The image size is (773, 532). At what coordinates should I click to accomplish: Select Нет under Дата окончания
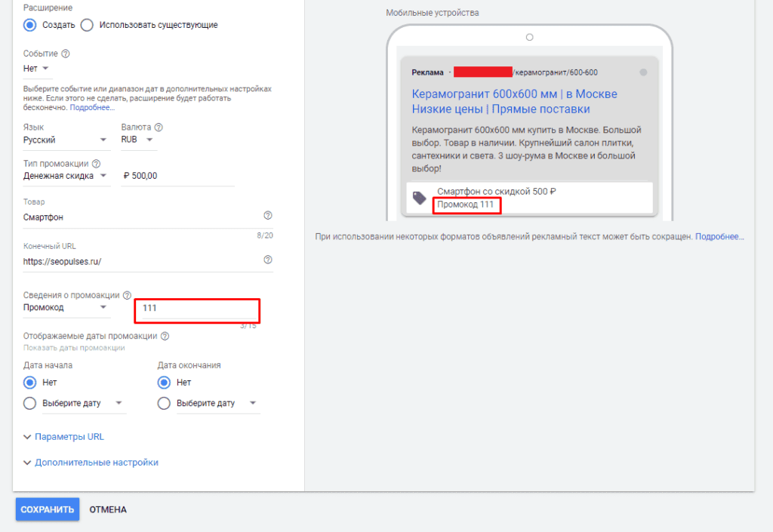point(164,383)
